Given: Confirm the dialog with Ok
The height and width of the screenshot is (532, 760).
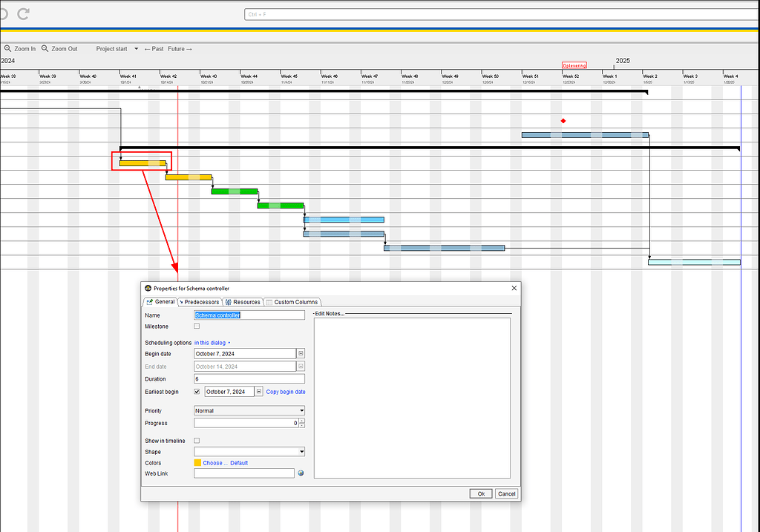Looking at the screenshot, I should pos(480,493).
